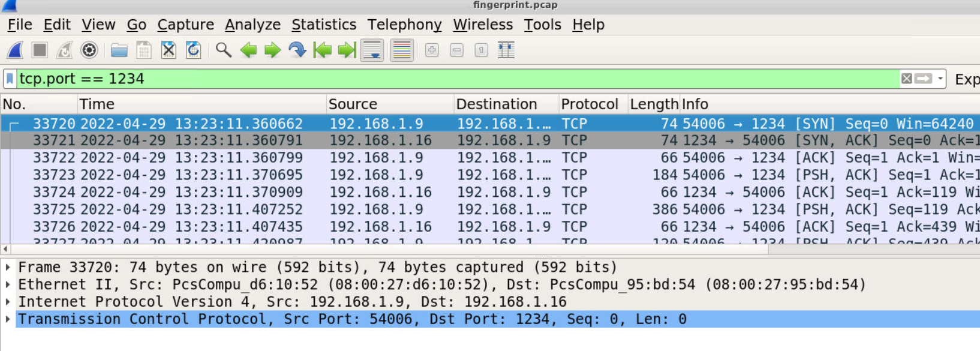Go back in packet history

(x=248, y=50)
